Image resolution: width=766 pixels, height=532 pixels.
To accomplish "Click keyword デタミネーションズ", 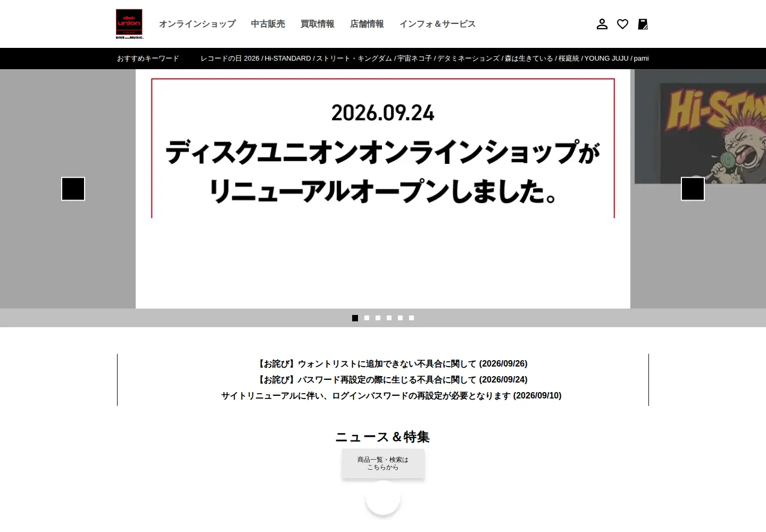I will click(x=468, y=59).
